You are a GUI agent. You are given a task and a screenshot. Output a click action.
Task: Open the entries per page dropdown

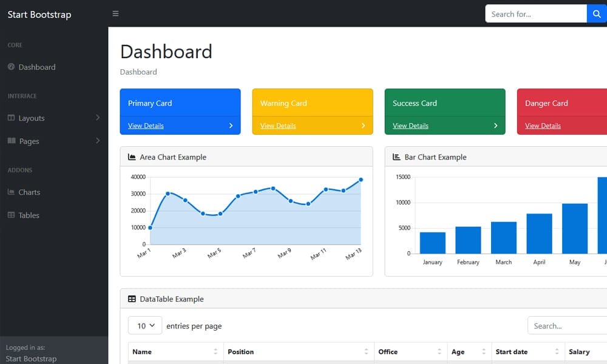coord(145,326)
